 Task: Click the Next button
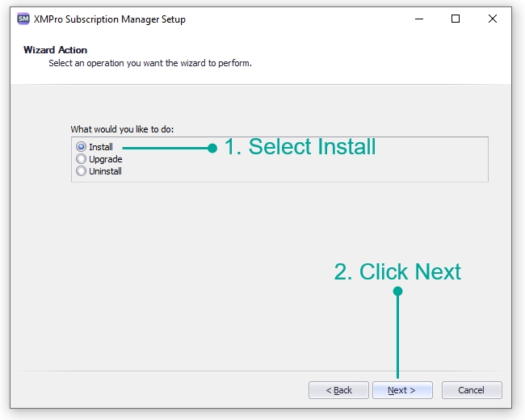pyautogui.click(x=402, y=390)
